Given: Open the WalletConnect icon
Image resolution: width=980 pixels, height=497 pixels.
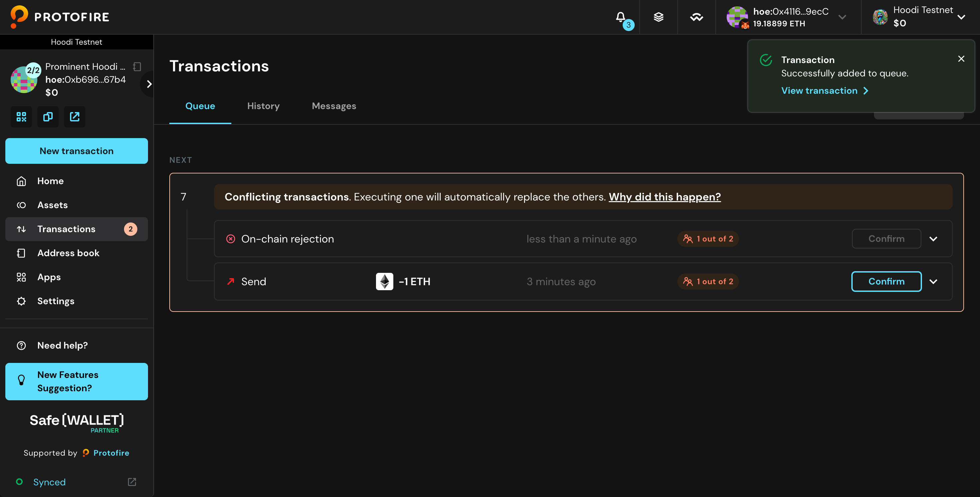Looking at the screenshot, I should [696, 17].
